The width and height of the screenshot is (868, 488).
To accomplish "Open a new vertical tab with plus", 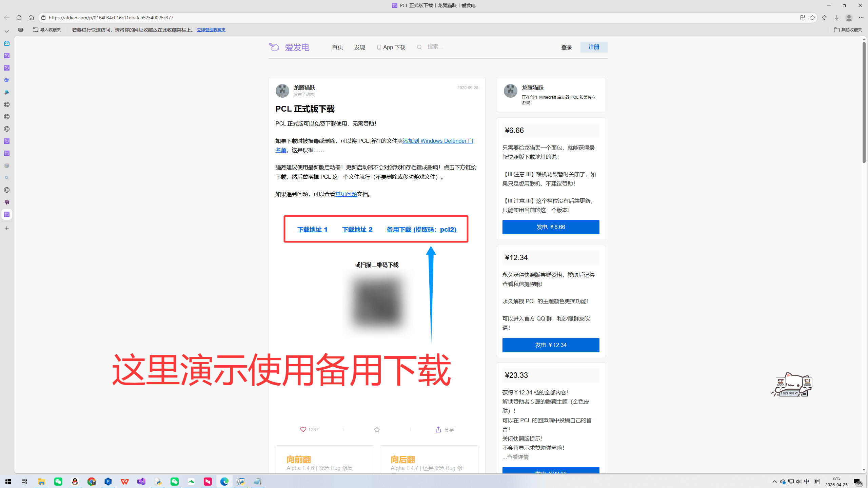I will (x=7, y=228).
